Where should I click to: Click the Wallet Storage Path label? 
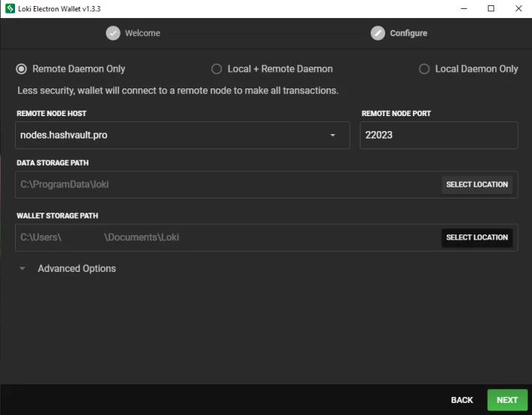click(x=58, y=216)
